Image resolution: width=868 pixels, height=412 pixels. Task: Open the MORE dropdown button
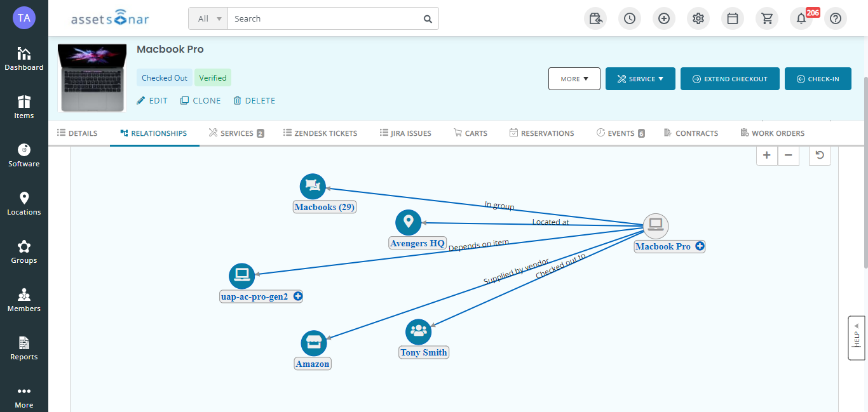pos(574,79)
